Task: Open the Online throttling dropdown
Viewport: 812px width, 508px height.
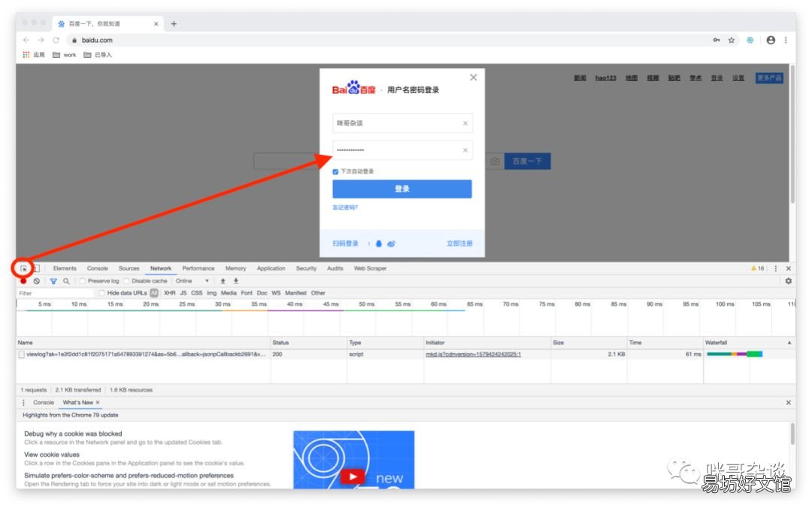Action: coord(192,281)
